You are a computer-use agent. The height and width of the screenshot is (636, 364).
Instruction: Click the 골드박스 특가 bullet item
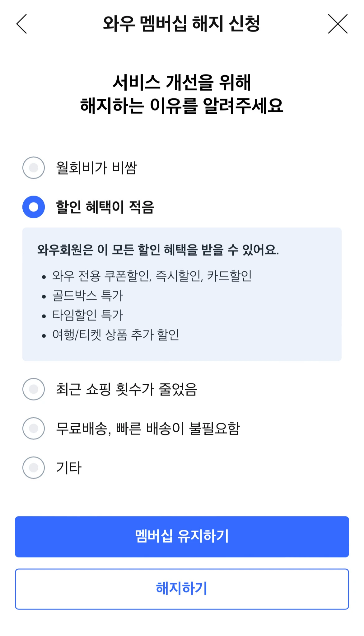click(88, 296)
